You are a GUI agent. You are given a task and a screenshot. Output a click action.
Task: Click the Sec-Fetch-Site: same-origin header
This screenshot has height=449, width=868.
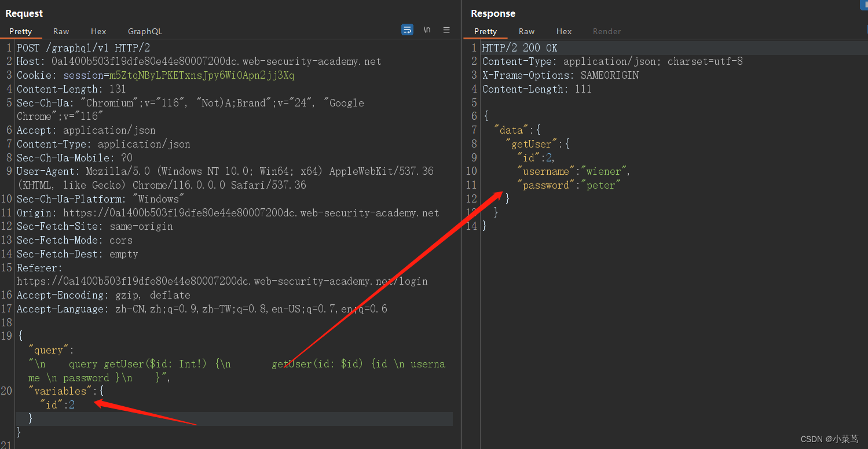(x=94, y=226)
